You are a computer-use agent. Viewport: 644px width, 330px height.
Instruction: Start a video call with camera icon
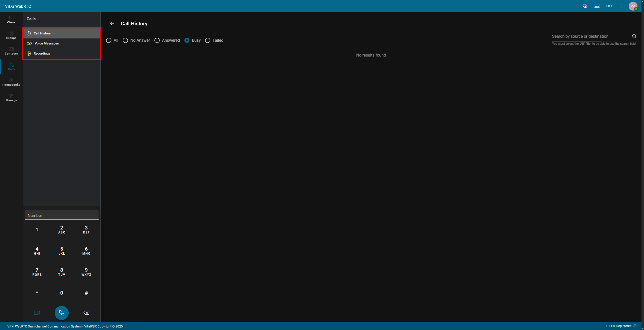pos(37,313)
